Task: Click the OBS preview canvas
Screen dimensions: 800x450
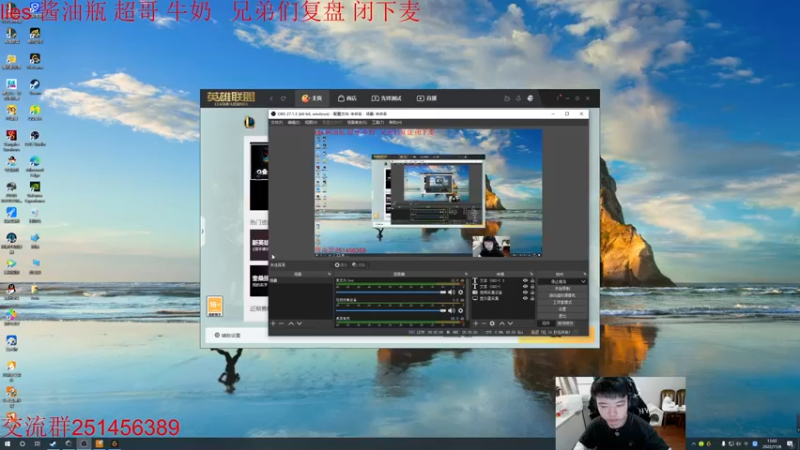Action: click(x=428, y=192)
